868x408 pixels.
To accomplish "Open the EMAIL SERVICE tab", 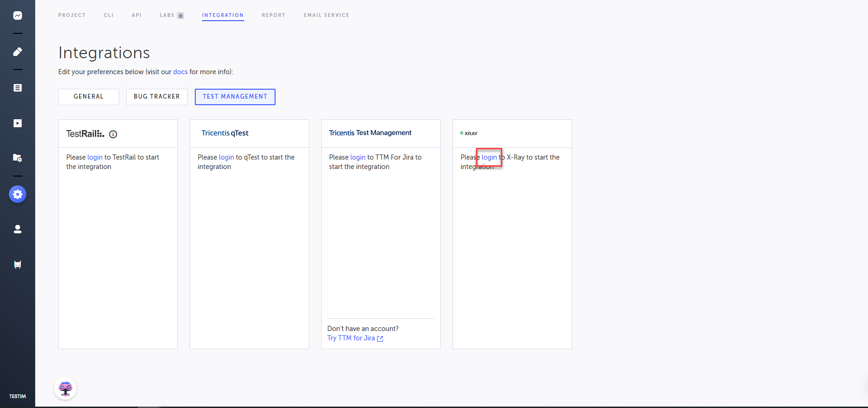I will 326,15.
